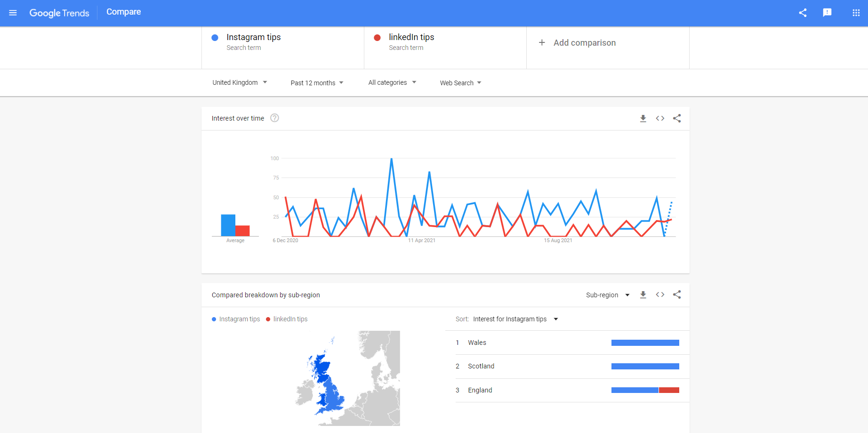Download the sub-region breakdown data
The image size is (868, 433).
point(643,295)
